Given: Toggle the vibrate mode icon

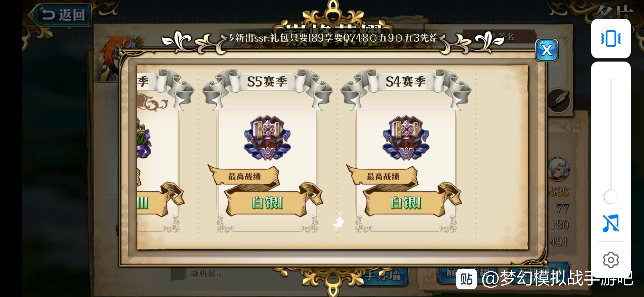Looking at the screenshot, I should [611, 39].
